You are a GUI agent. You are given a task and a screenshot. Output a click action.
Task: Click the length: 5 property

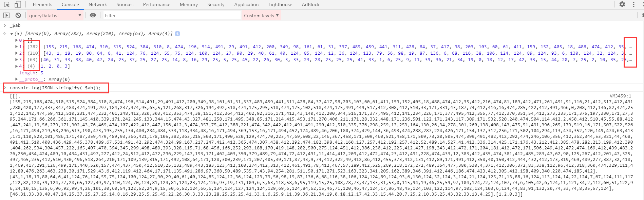[x=31, y=73]
